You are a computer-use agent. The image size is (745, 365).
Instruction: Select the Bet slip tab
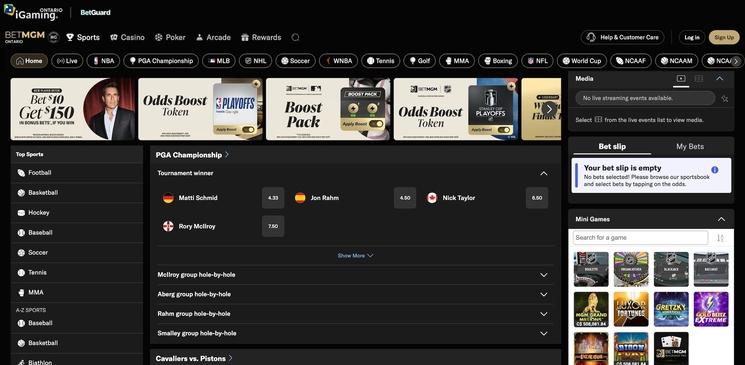point(612,146)
